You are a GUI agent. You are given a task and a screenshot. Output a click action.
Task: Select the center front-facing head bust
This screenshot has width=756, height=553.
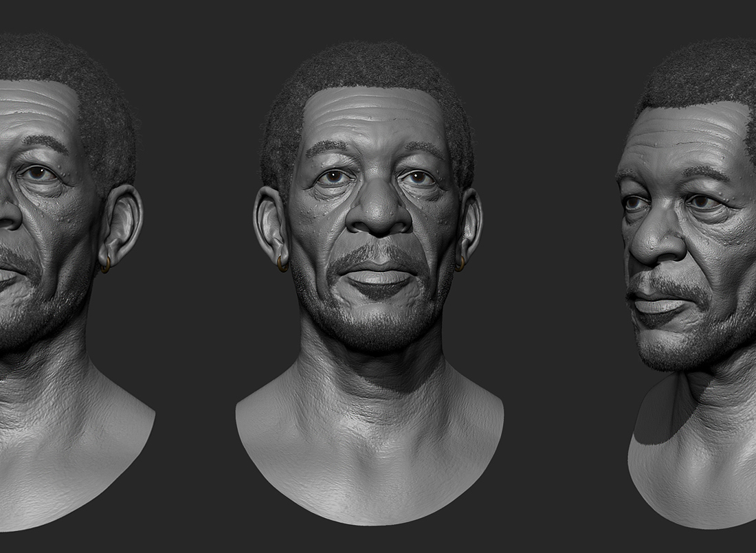pos(369,283)
